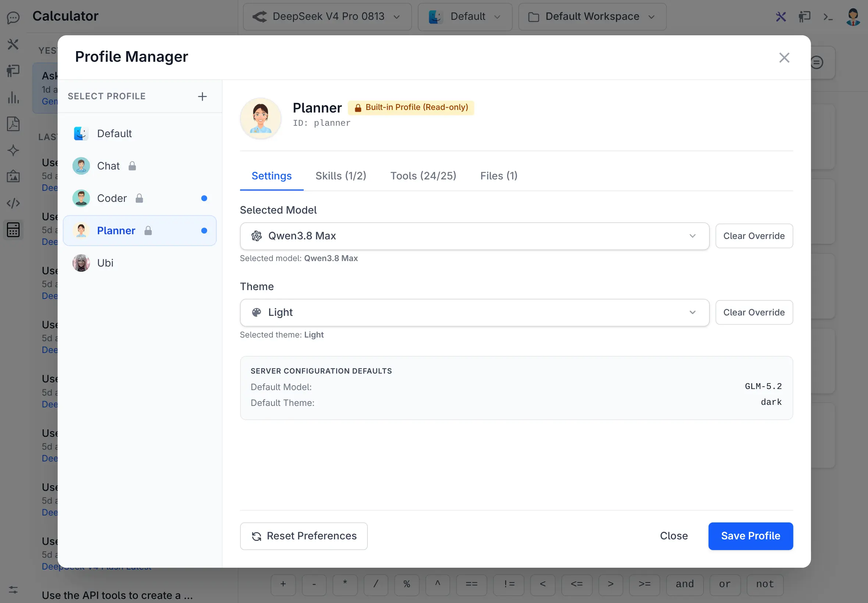Screen dimensions: 868x603
Task: Select the Ubi profile
Action: point(140,263)
